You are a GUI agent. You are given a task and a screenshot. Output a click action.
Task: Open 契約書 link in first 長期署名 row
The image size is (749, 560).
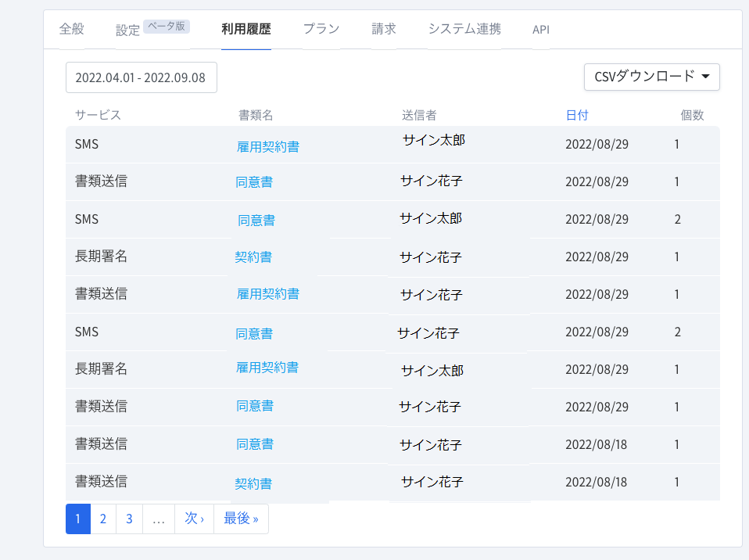pos(253,257)
